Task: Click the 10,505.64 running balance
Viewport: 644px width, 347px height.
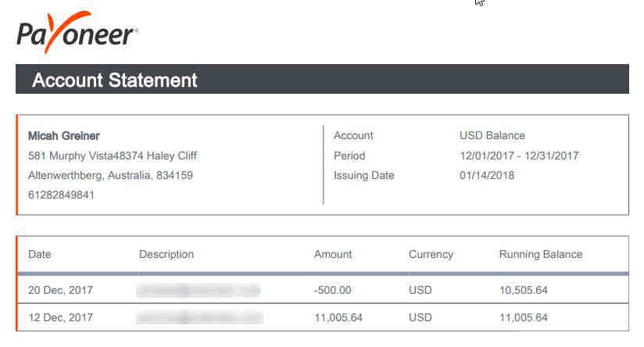Action: 524,290
